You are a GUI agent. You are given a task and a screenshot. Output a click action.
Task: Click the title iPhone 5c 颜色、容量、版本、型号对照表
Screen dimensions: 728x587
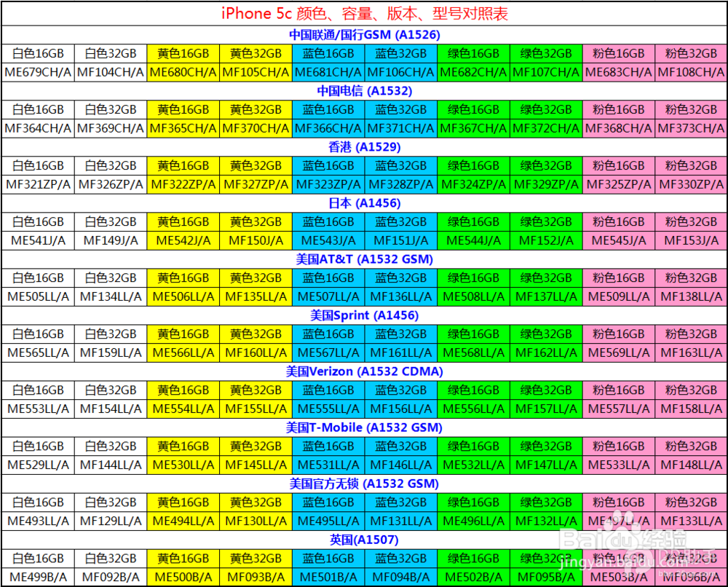365,13
